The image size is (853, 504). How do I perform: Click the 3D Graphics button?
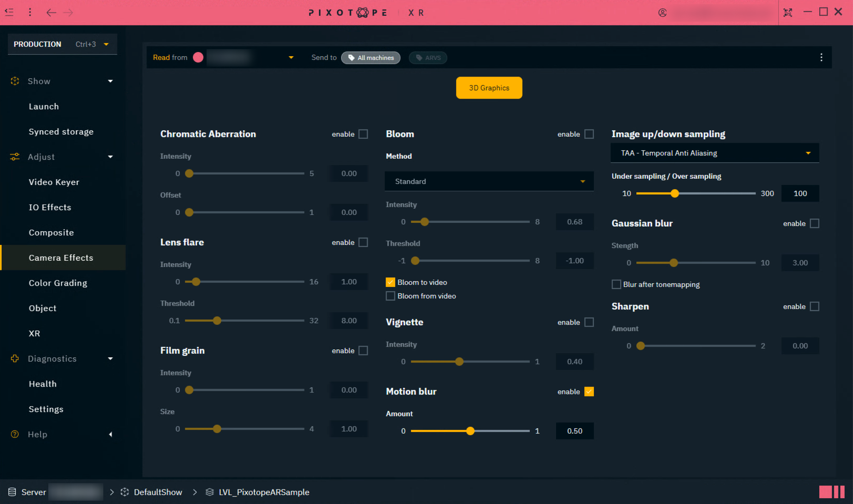(x=489, y=88)
